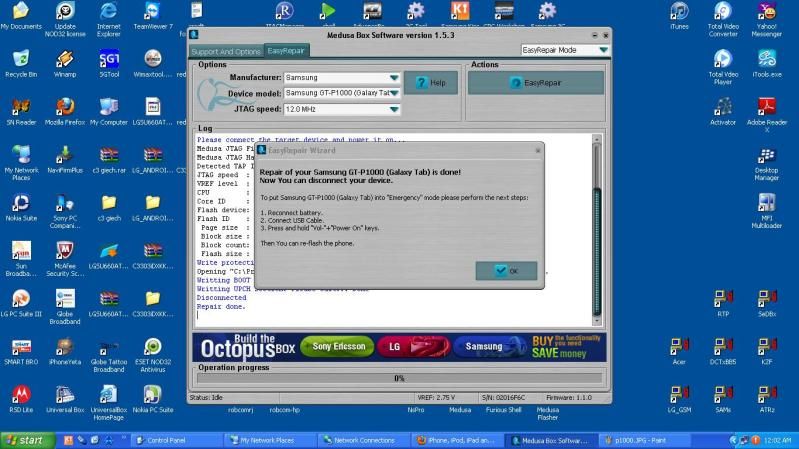Open SGTool desktop icon
The image size is (799, 449).
(109, 64)
